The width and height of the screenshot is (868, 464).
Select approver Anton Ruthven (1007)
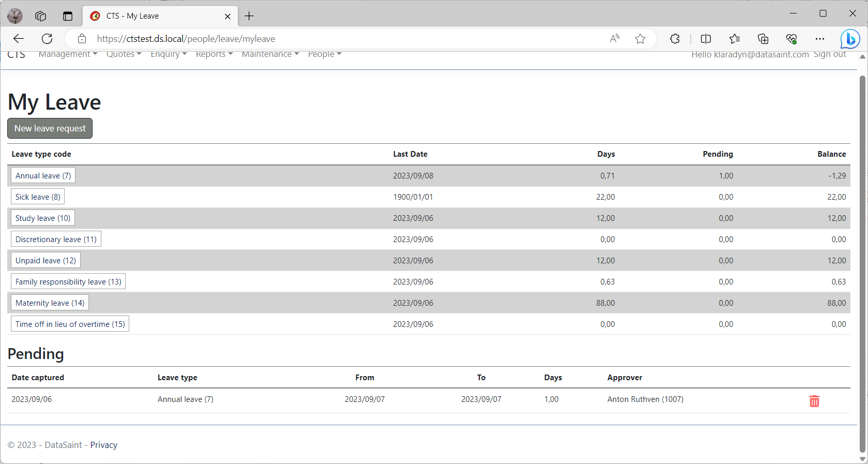coord(645,399)
